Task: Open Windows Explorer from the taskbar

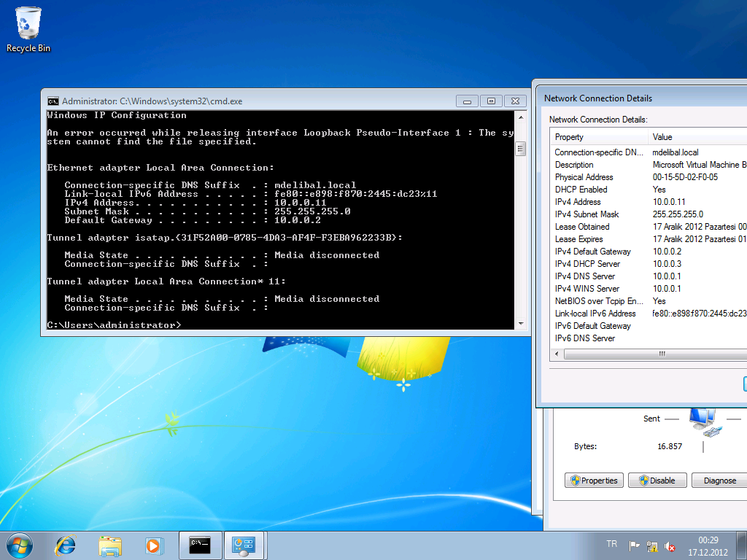Action: (110, 545)
